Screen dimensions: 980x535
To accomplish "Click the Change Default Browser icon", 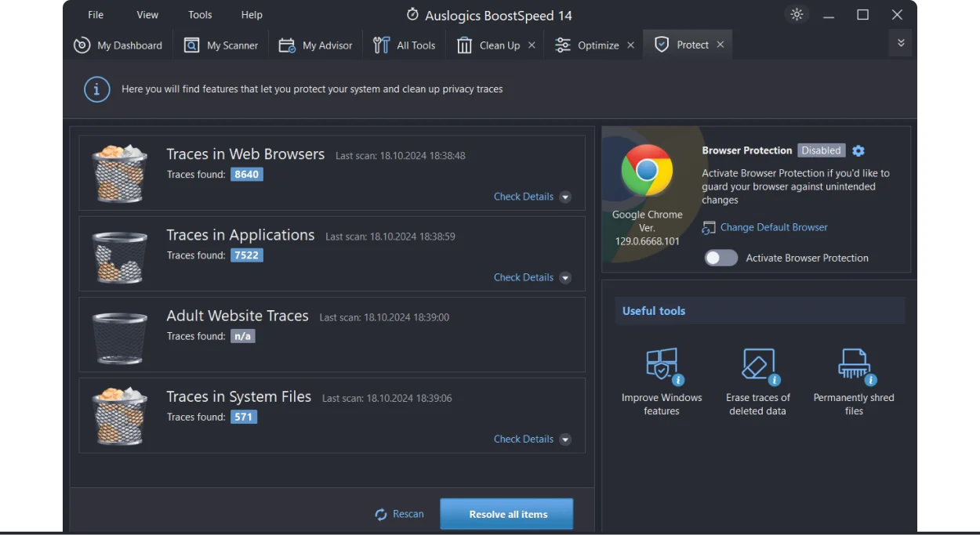I will (x=709, y=228).
